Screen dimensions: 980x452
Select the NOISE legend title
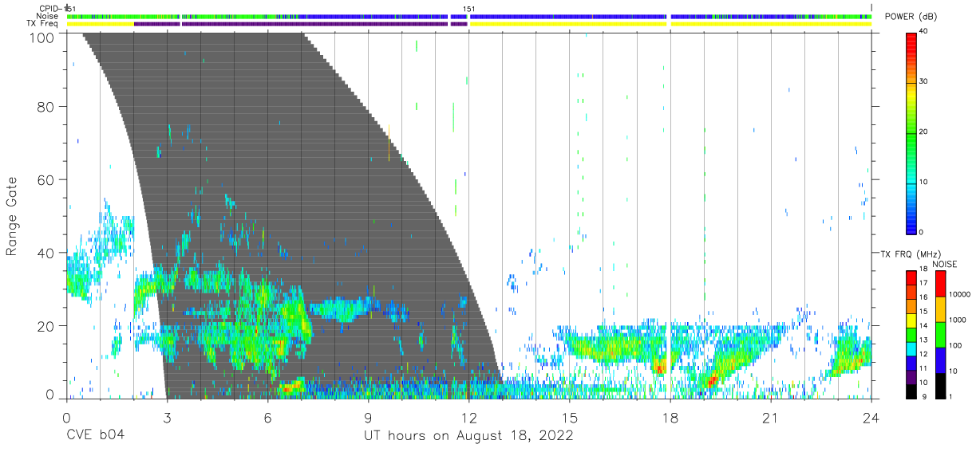point(946,264)
